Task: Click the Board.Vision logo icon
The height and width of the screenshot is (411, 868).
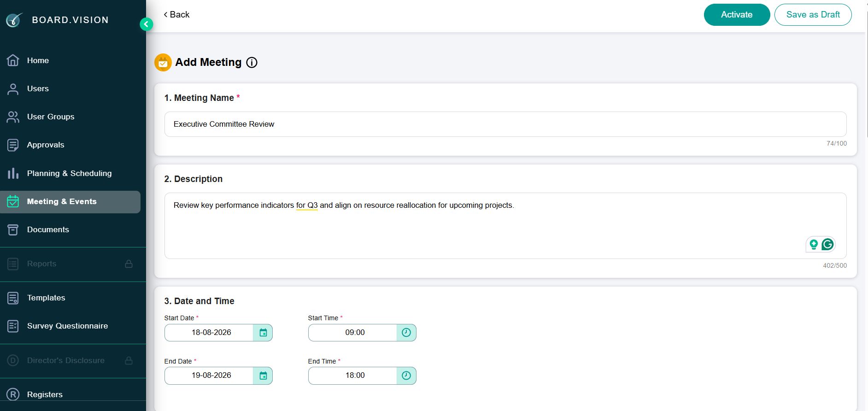Action: pyautogui.click(x=14, y=20)
